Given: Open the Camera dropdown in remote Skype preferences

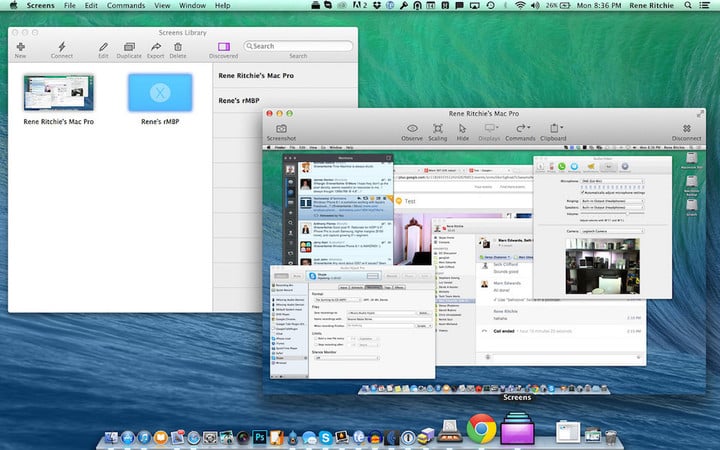Looking at the screenshot, I should coord(613,231).
